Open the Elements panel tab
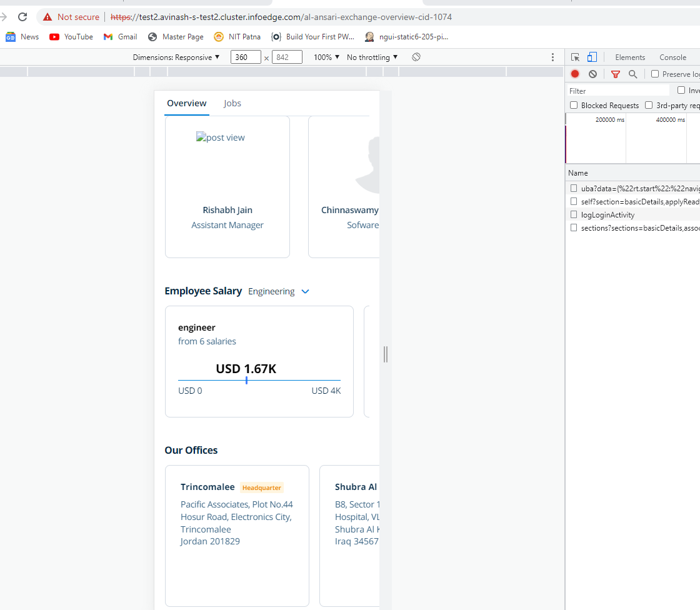The height and width of the screenshot is (610, 700). [x=630, y=57]
